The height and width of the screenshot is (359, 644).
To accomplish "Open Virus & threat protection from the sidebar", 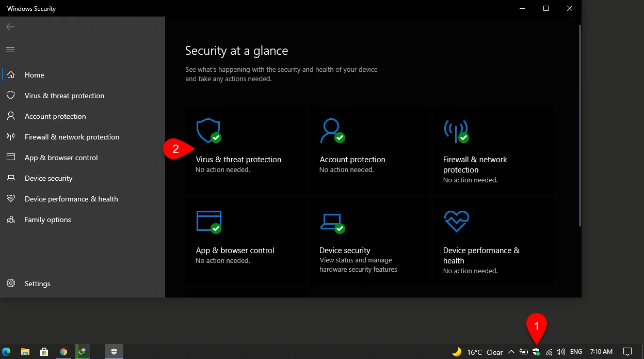I will pos(83,96).
